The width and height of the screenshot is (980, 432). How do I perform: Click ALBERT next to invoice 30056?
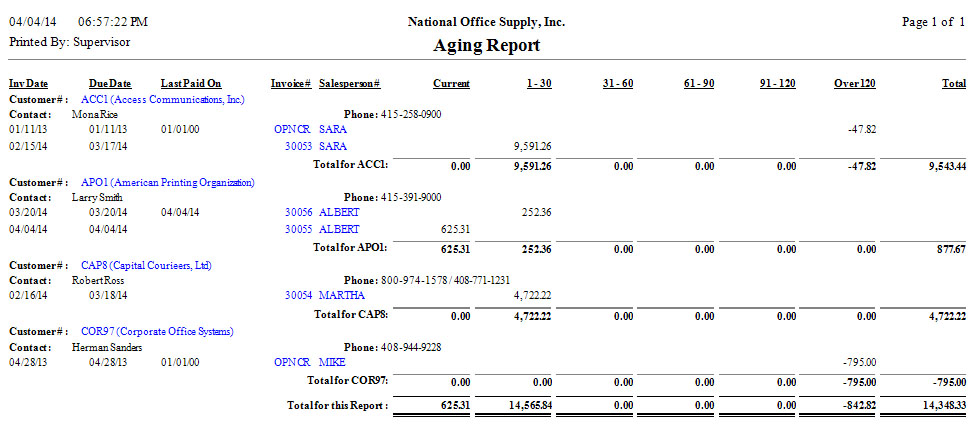click(x=340, y=212)
